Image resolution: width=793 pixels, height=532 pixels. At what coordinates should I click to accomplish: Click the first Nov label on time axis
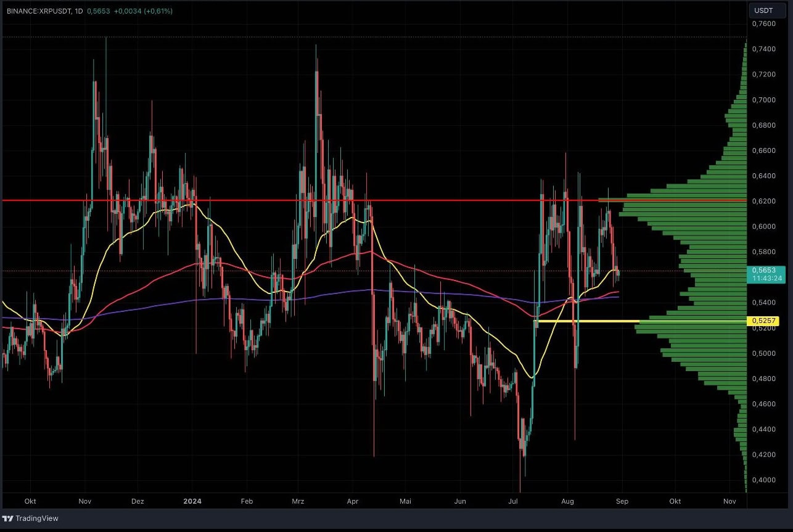coord(85,501)
